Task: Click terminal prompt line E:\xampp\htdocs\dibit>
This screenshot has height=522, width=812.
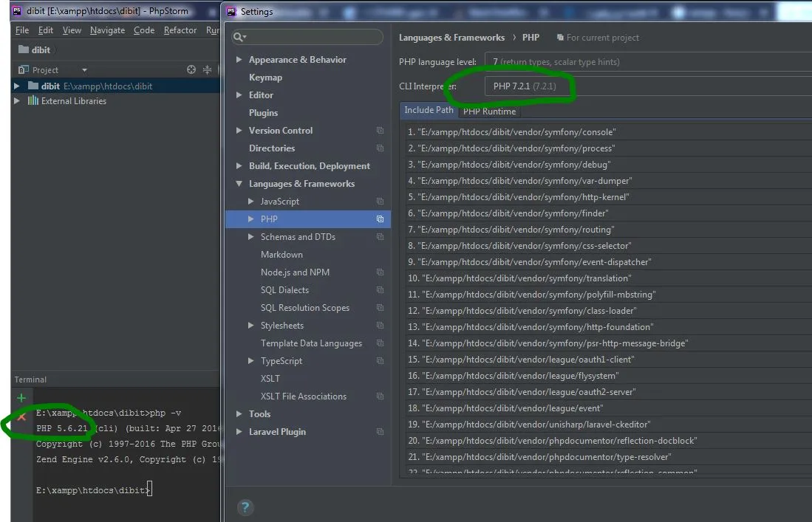Action: pyautogui.click(x=92, y=490)
